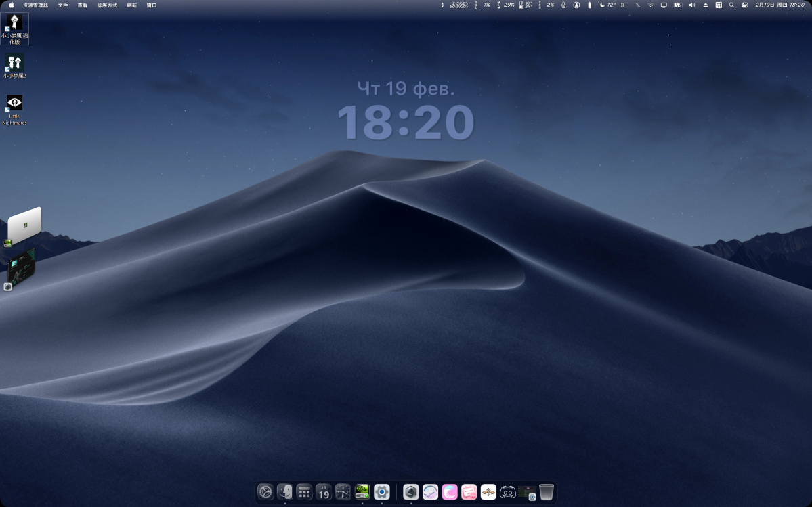Expand the 排序方式 menu

pyautogui.click(x=107, y=5)
